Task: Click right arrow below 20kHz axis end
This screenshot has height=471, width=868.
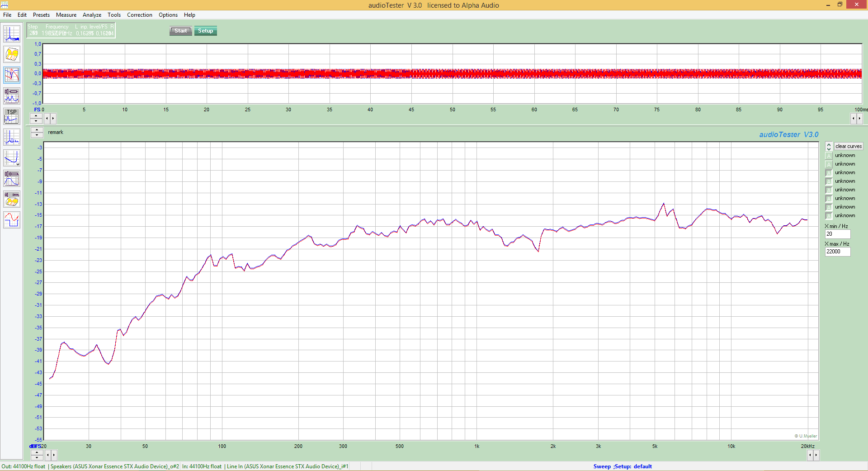Action: tap(816, 455)
